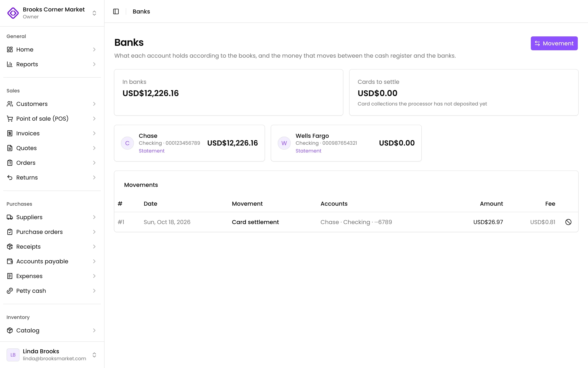This screenshot has height=368, width=588.
Task: Click the Customers people icon
Action: (x=10, y=104)
